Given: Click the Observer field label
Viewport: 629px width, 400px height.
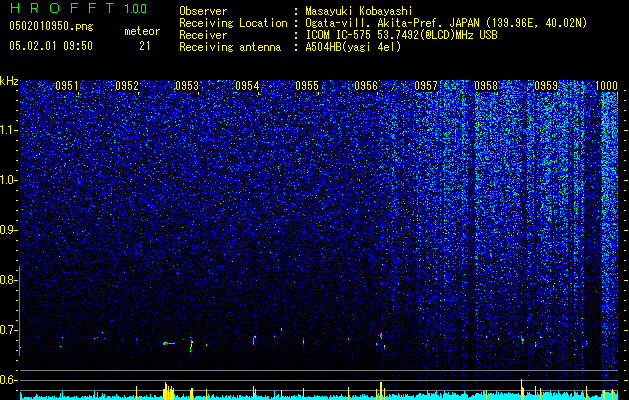Looking at the screenshot, I should [203, 11].
